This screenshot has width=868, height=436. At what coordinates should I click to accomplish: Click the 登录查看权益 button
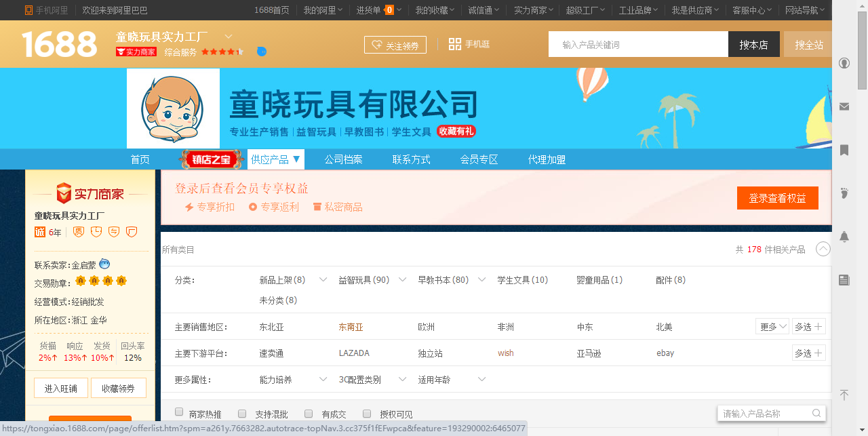778,198
